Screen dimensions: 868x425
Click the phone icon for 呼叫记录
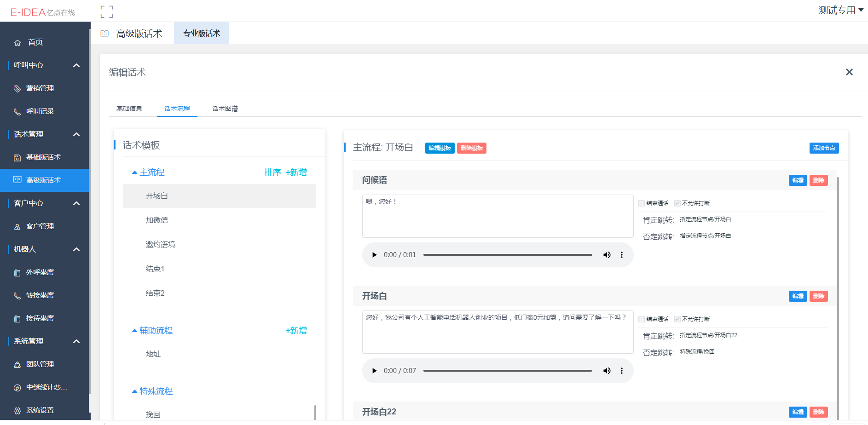coord(17,112)
